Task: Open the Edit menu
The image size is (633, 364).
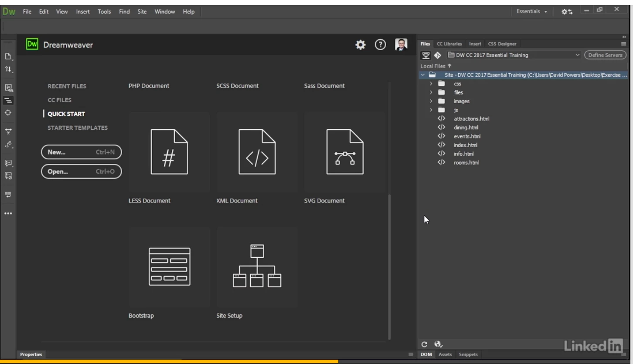Action: click(44, 12)
